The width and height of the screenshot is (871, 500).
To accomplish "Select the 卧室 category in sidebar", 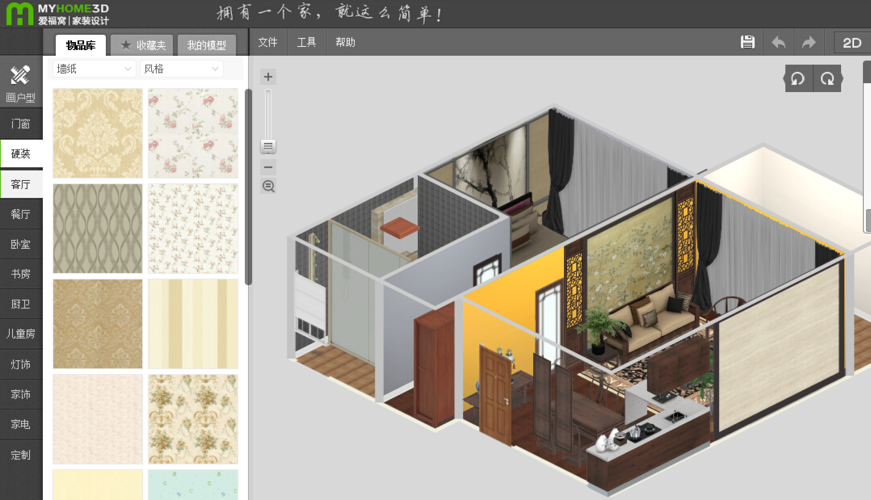I will pos(21,244).
